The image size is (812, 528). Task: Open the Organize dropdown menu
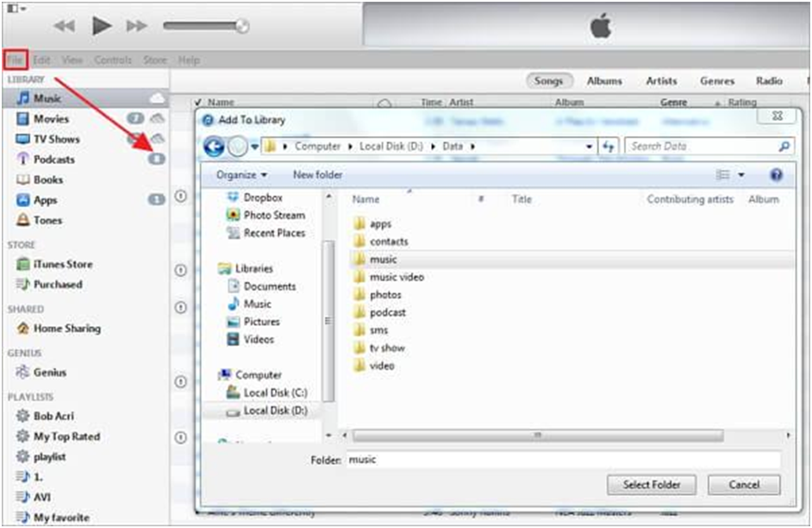click(242, 174)
